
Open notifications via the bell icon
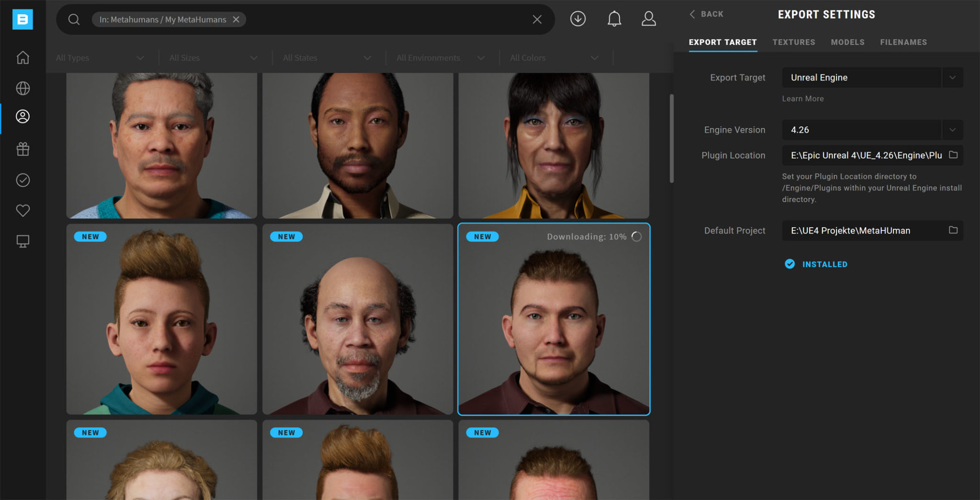pyautogui.click(x=614, y=19)
